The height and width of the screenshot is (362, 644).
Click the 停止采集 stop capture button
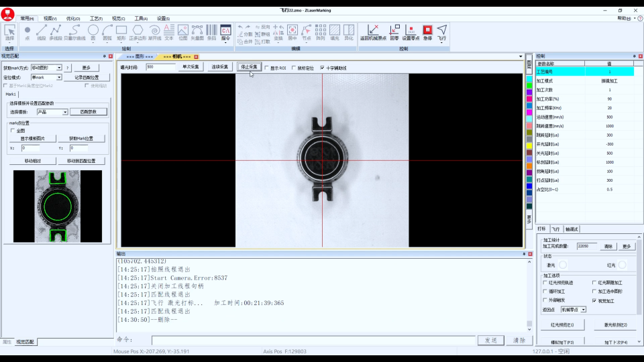249,67
